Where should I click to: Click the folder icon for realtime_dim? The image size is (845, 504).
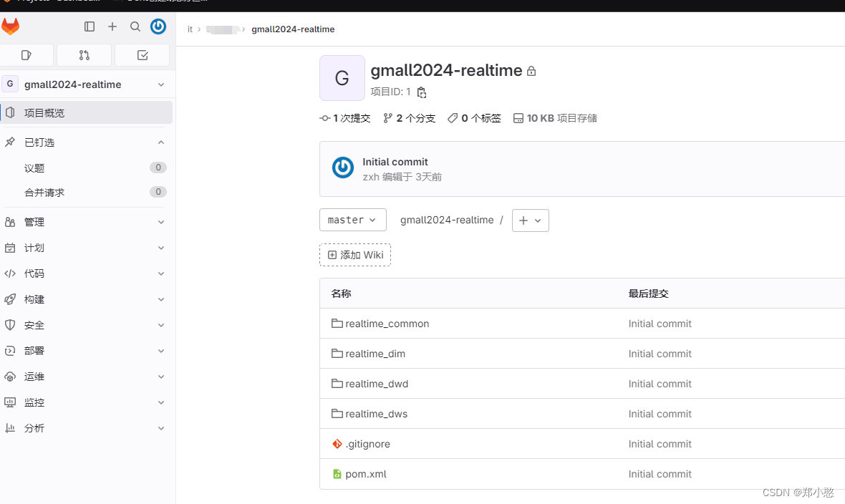(x=337, y=354)
